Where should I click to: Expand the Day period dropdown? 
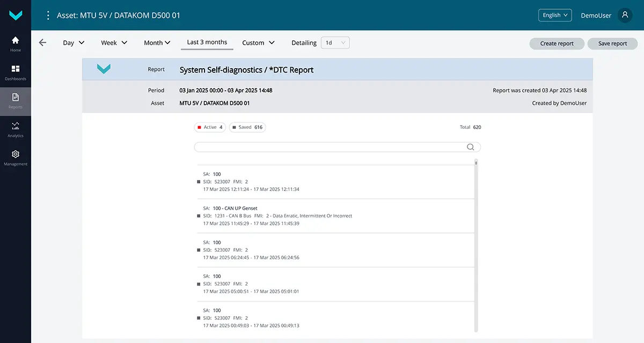[x=74, y=43]
